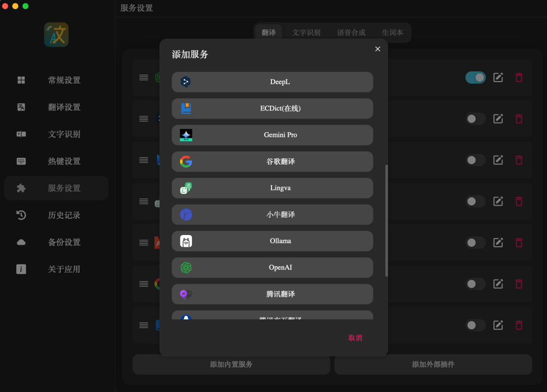The image size is (547, 392).
Task: Open 热键设置 via its keyboard icon
Action: point(21,161)
